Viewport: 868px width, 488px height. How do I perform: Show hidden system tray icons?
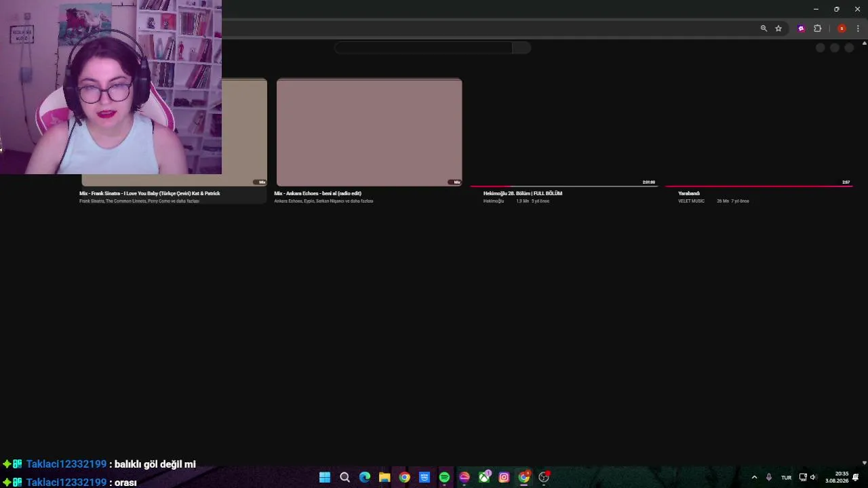pyautogui.click(x=754, y=477)
